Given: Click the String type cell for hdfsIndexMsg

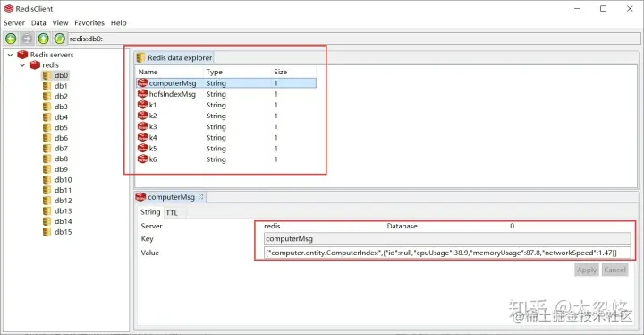Looking at the screenshot, I should point(216,94).
